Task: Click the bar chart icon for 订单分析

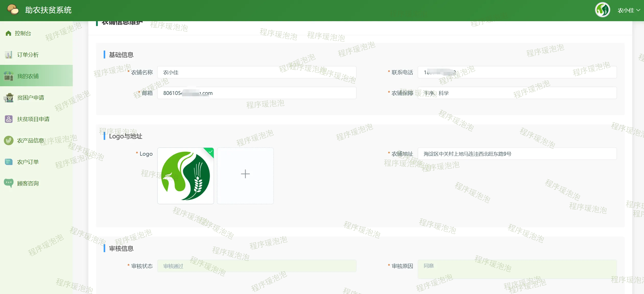Action: coord(8,55)
